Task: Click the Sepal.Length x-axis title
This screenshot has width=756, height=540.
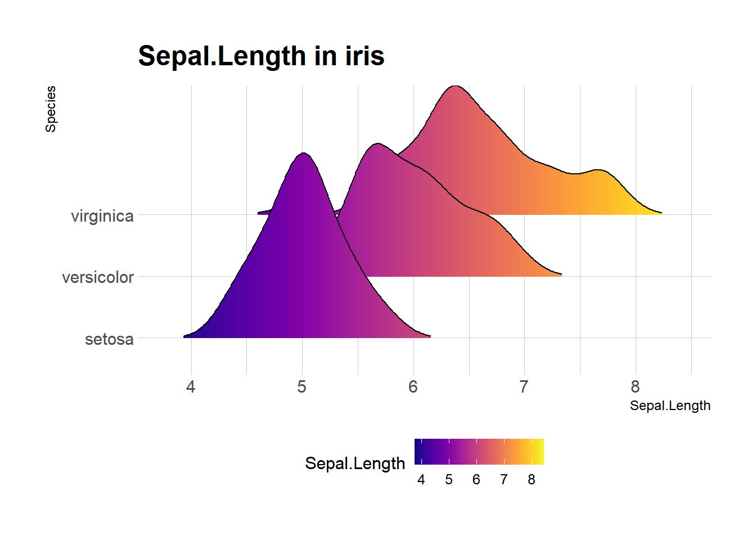Action: pos(670,406)
